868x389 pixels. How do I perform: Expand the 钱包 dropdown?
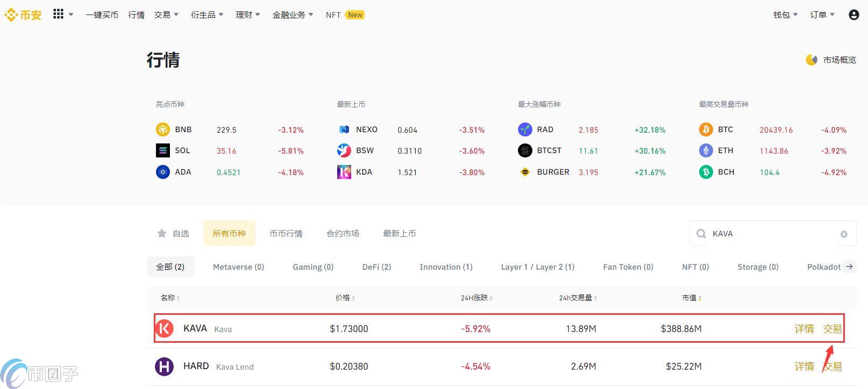coord(786,15)
